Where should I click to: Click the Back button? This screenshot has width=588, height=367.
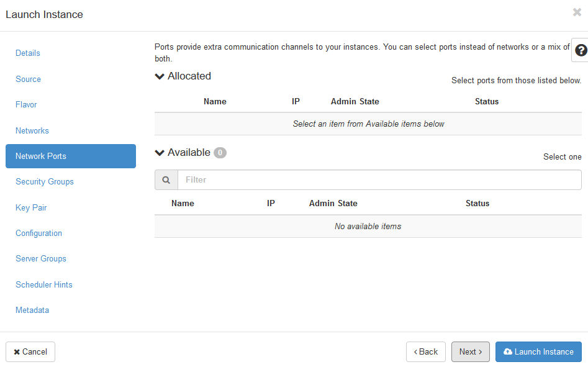[x=425, y=351]
